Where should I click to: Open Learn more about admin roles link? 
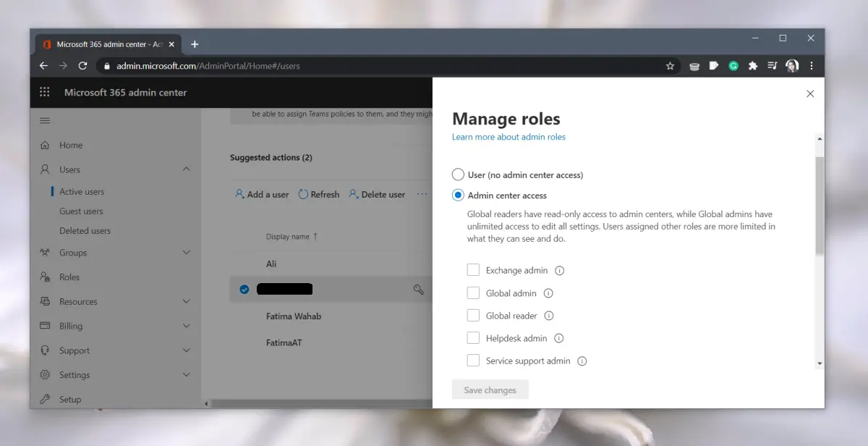pyautogui.click(x=509, y=137)
